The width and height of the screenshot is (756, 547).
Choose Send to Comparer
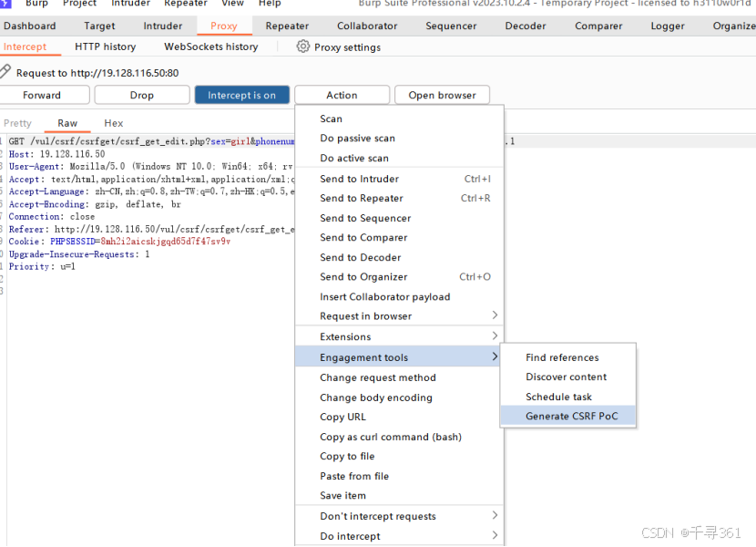[x=400, y=238]
